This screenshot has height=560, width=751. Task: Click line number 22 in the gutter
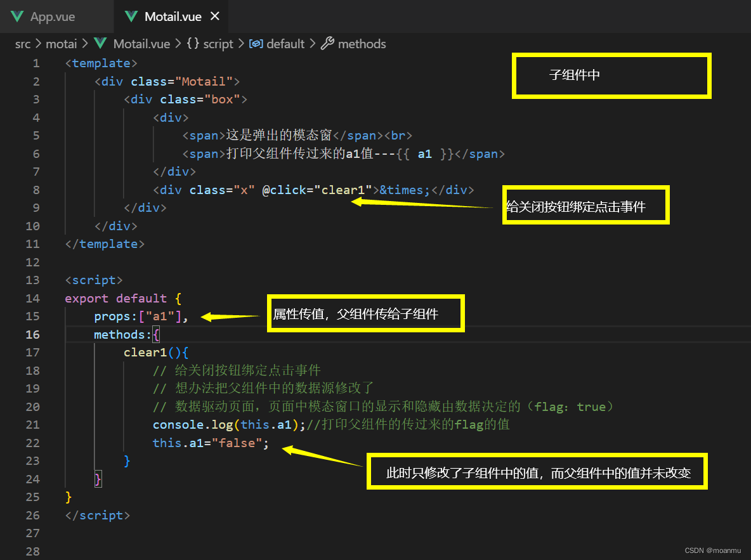click(x=33, y=443)
